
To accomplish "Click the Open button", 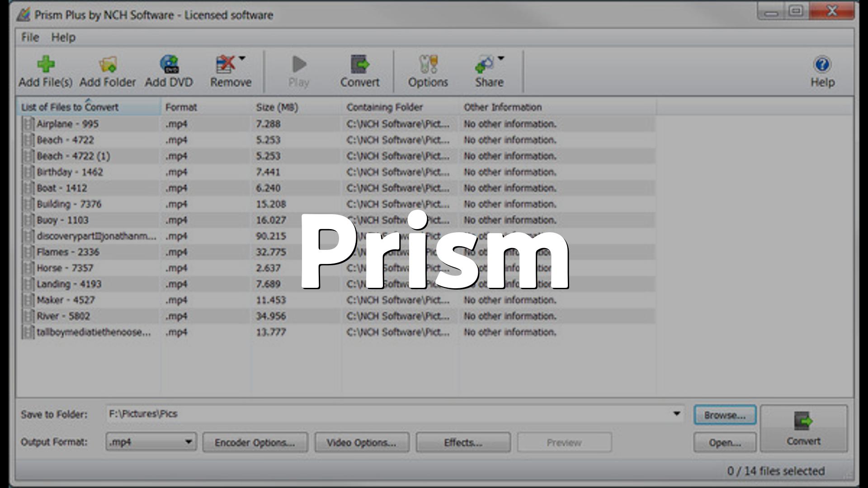I will [x=725, y=442].
